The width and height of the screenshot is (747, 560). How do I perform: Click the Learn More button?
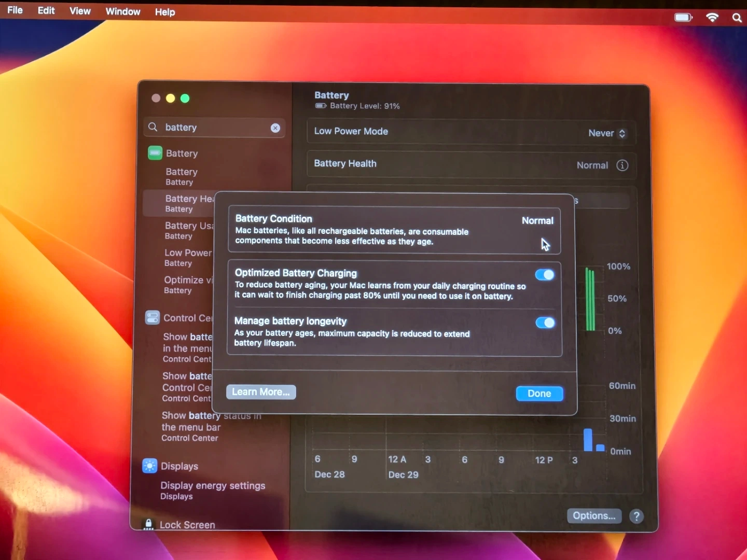tap(261, 392)
